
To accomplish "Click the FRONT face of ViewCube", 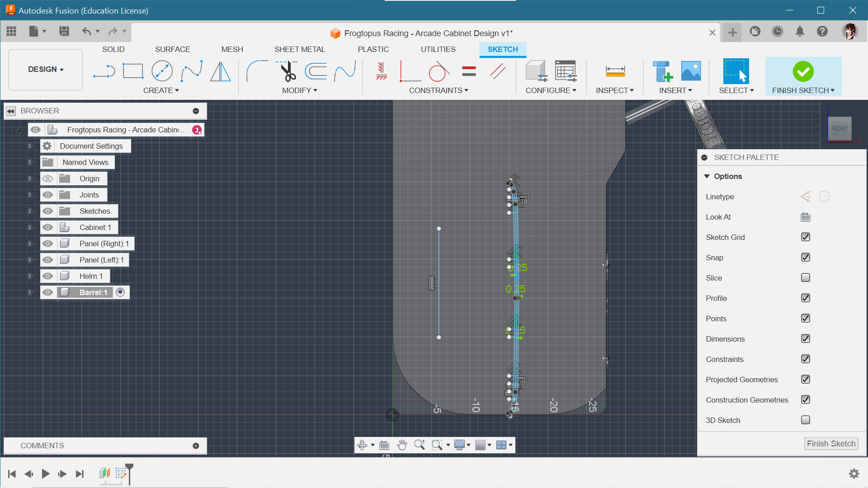I will click(x=840, y=129).
